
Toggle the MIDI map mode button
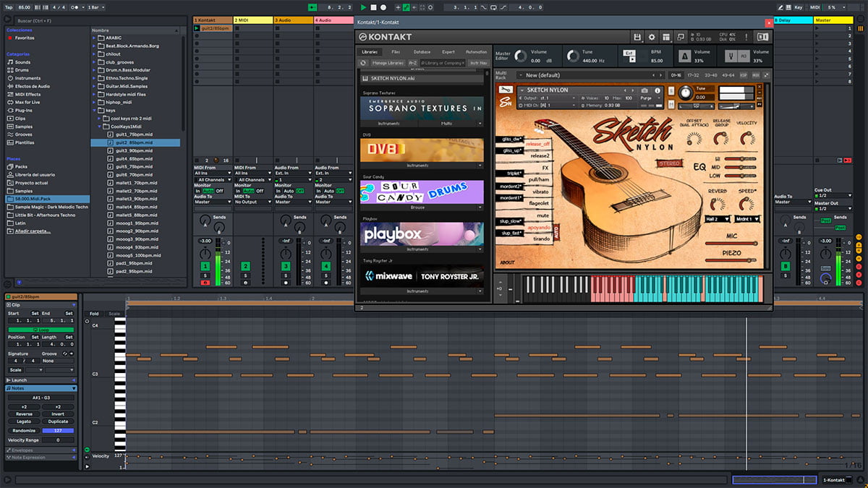815,7
